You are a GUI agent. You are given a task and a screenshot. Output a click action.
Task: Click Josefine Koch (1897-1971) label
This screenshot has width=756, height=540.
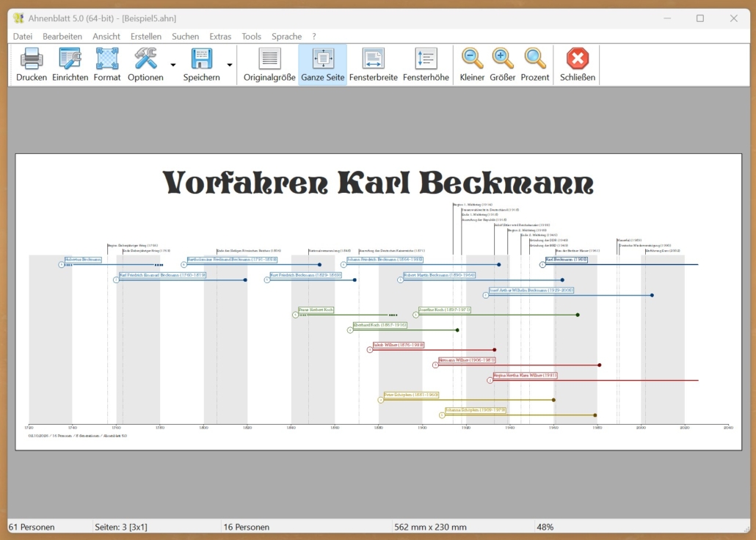[445, 310]
